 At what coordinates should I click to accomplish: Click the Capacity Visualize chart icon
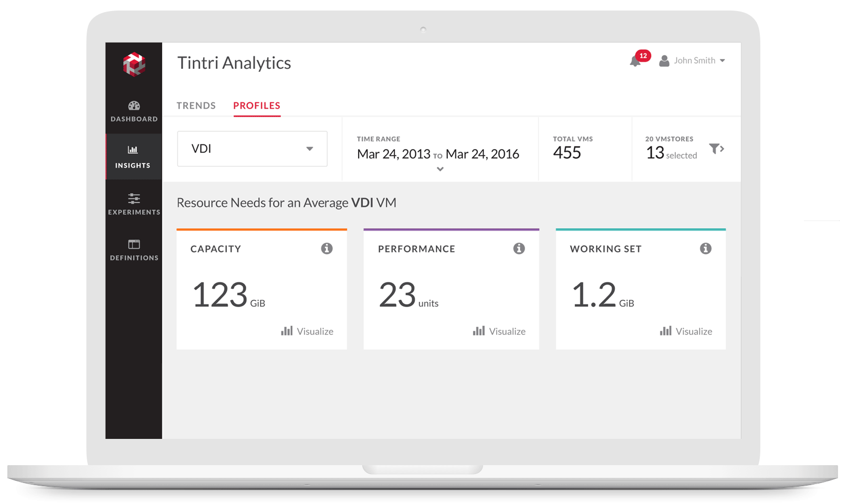[x=287, y=331]
